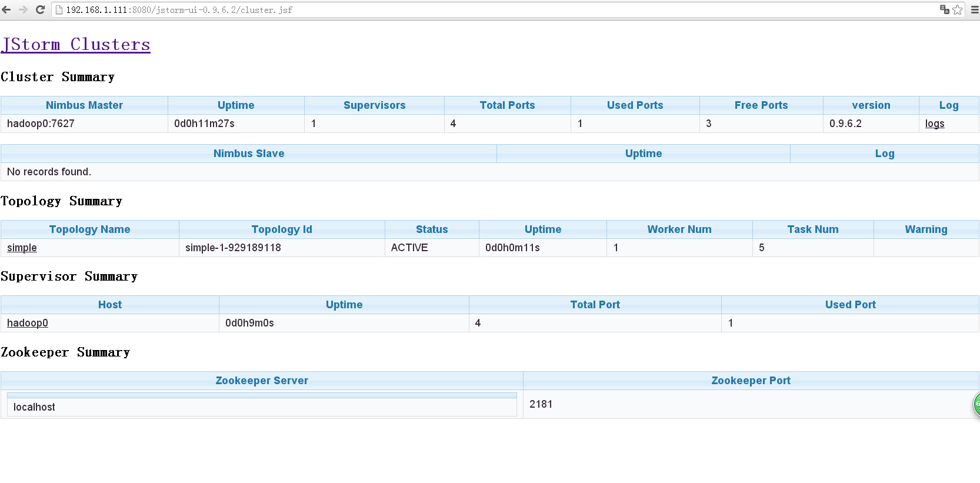Select the simple-1-929189118 topology id
The image size is (980, 483).
(233, 248)
